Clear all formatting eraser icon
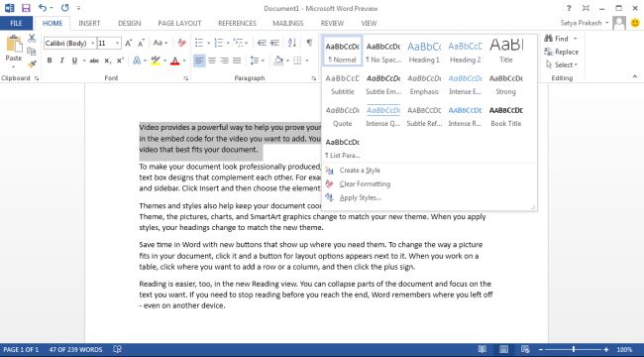Screen dimensions: 644x357 [181, 44]
